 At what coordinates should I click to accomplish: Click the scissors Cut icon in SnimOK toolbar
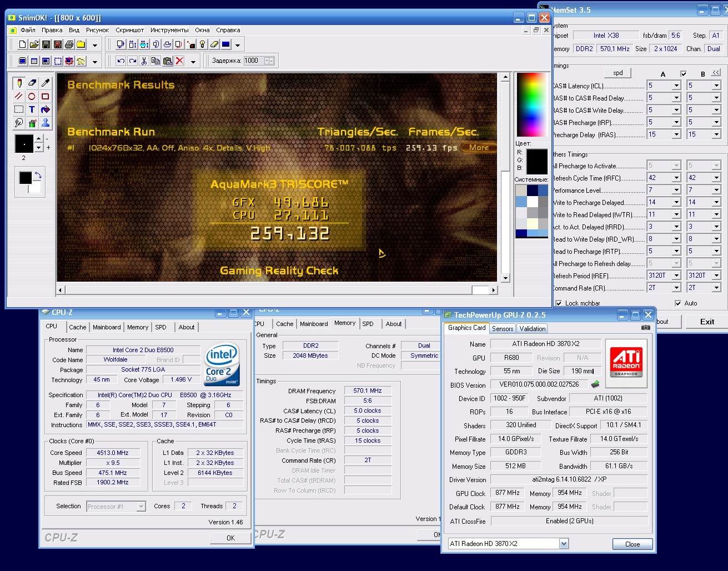click(x=144, y=61)
